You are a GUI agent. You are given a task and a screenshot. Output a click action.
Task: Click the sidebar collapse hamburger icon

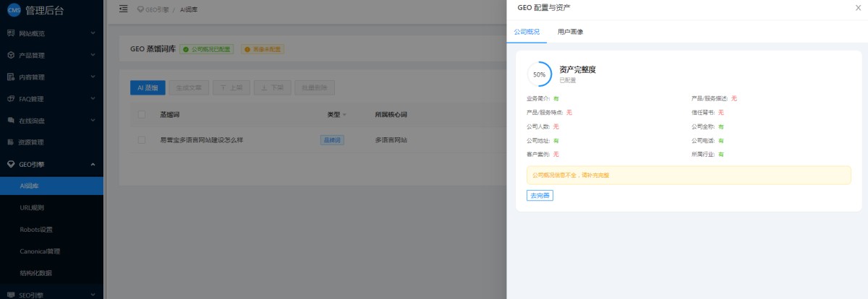tap(123, 9)
